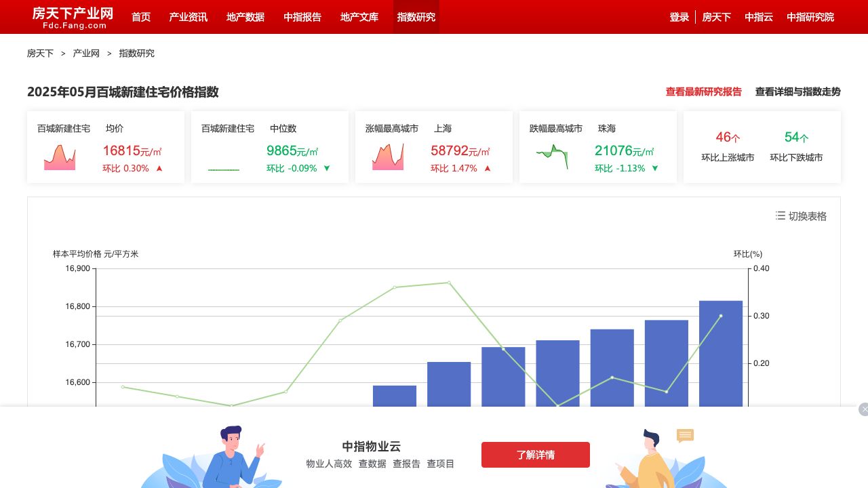Screen dimensions: 868x488
Task: Click the tallest blue bar in chart
Action: pos(721,352)
